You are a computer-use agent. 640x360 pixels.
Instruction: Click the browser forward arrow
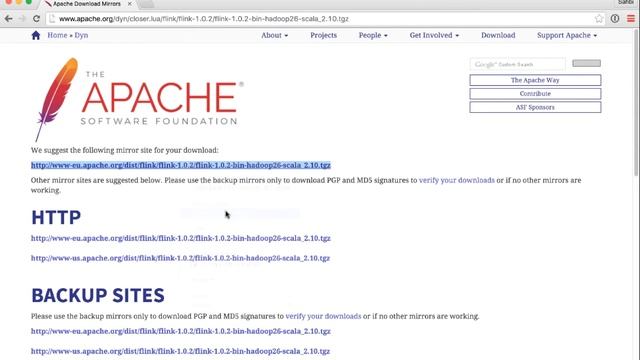(22, 19)
